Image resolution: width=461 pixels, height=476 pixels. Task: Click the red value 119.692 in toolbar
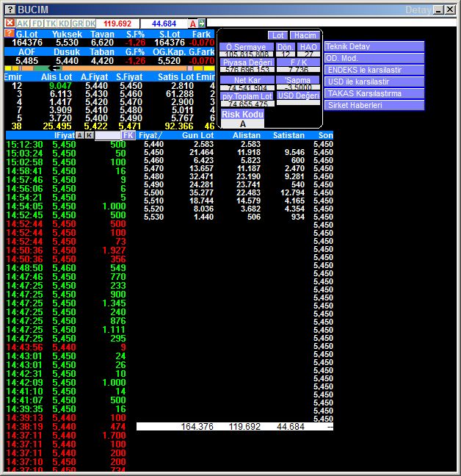[117, 24]
